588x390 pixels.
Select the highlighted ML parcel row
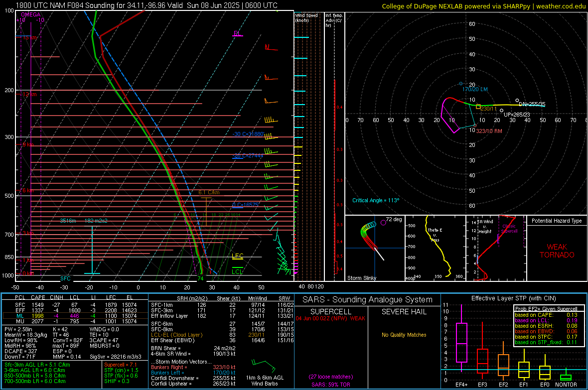coord(75,316)
